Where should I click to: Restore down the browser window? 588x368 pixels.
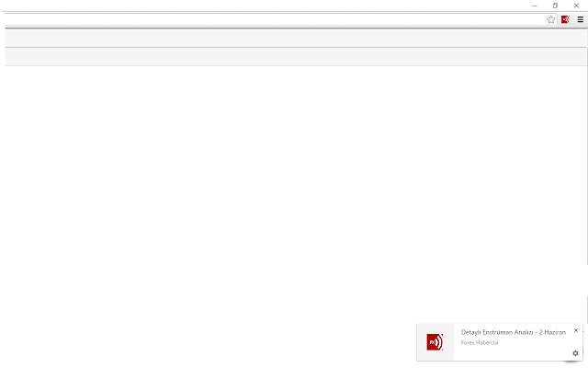click(555, 6)
